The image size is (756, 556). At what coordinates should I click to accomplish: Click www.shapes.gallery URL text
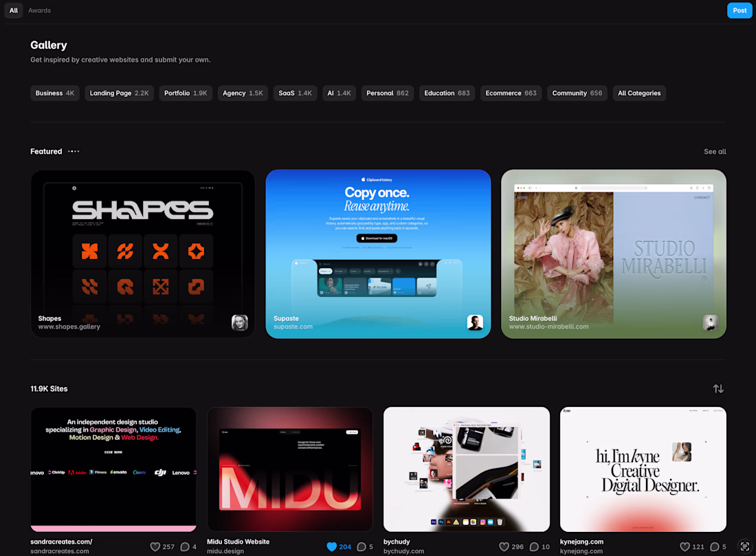pos(69,326)
